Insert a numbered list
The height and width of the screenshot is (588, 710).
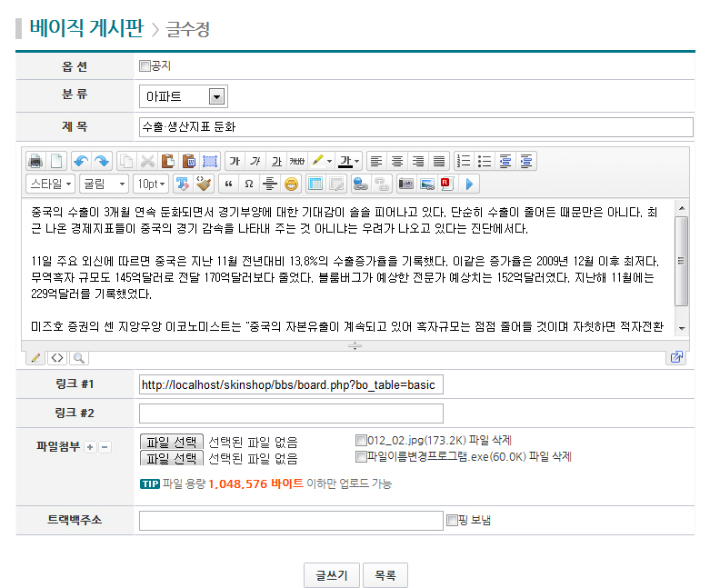coord(464,161)
